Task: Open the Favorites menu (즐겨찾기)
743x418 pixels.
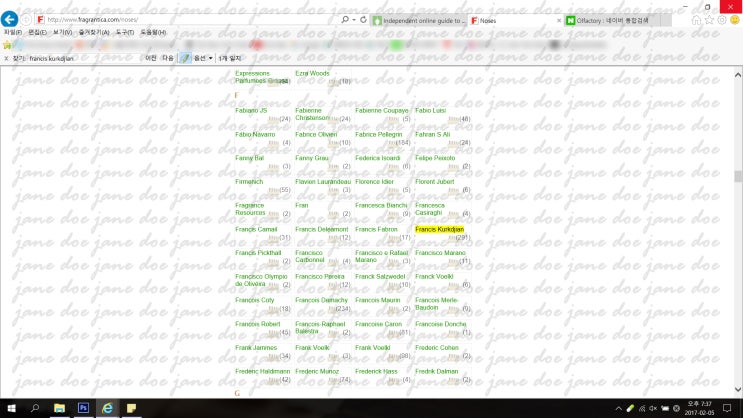Action: click(94, 32)
